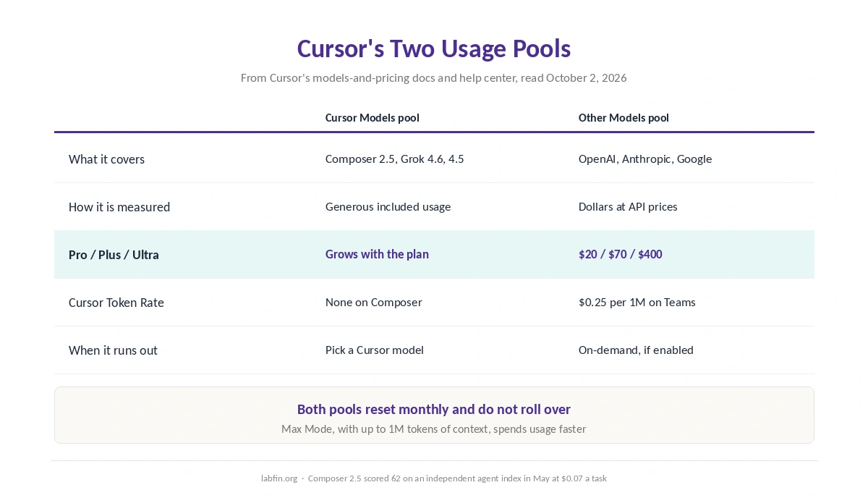Select the "How it is measured" row label
The image size is (868, 498).
click(119, 207)
